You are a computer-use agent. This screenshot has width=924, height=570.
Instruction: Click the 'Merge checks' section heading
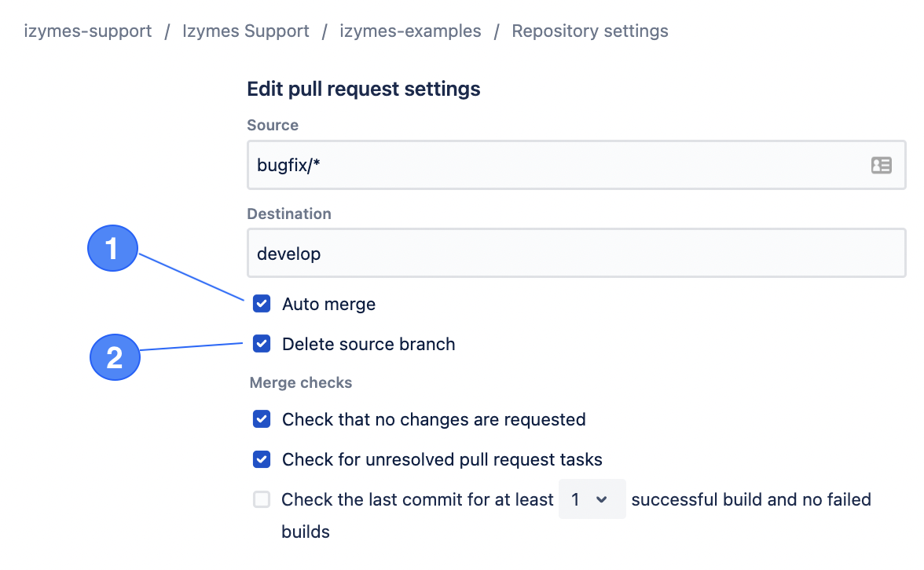301,383
